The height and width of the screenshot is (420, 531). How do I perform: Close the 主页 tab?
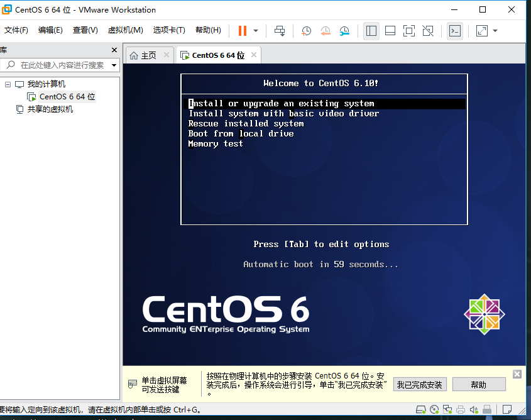point(167,55)
